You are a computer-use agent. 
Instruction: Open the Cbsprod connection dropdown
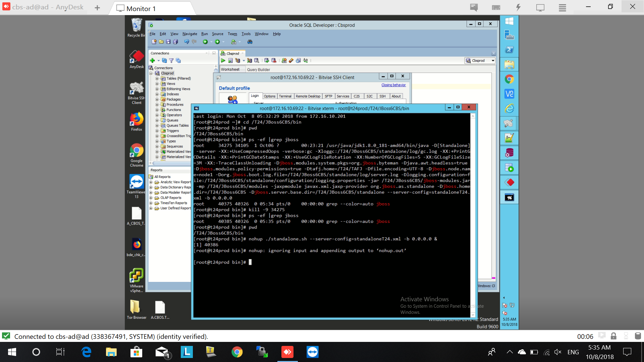pyautogui.click(x=493, y=61)
